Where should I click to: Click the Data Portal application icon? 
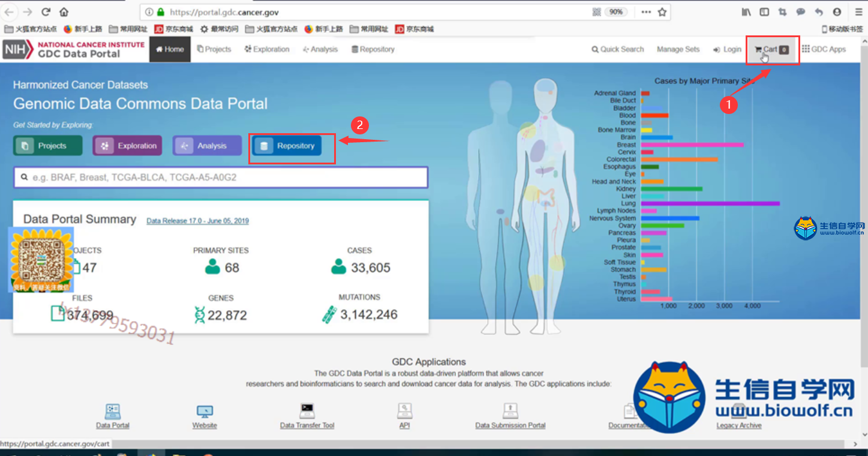click(113, 411)
